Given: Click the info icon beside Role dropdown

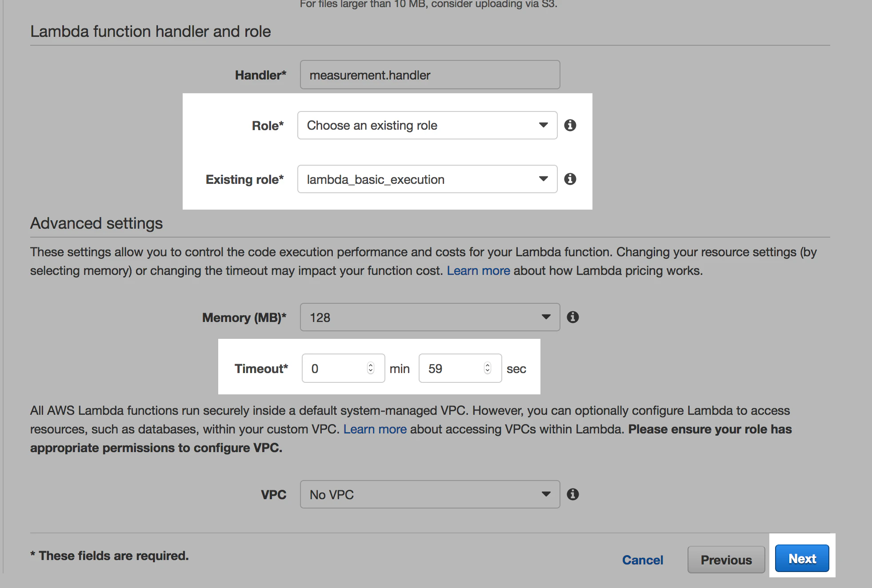Looking at the screenshot, I should click(570, 125).
